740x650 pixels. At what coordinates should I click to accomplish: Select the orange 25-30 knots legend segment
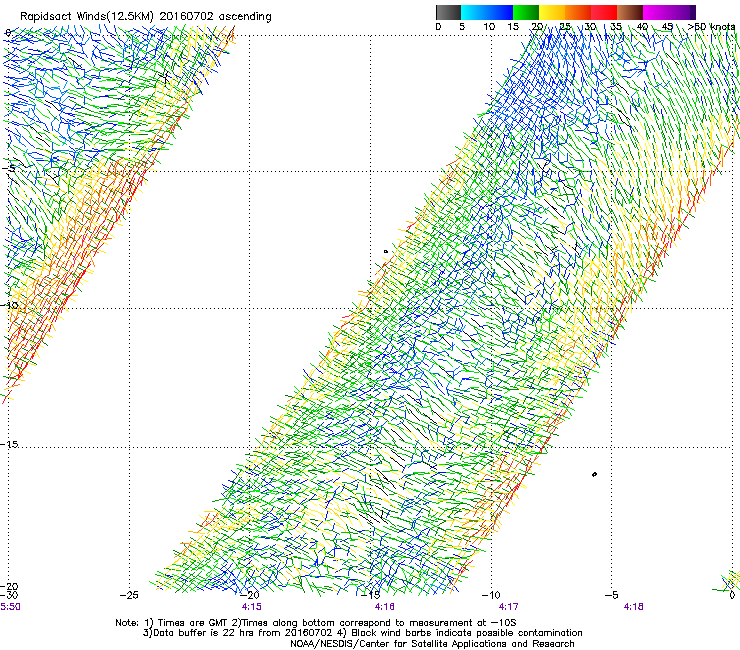click(x=578, y=12)
